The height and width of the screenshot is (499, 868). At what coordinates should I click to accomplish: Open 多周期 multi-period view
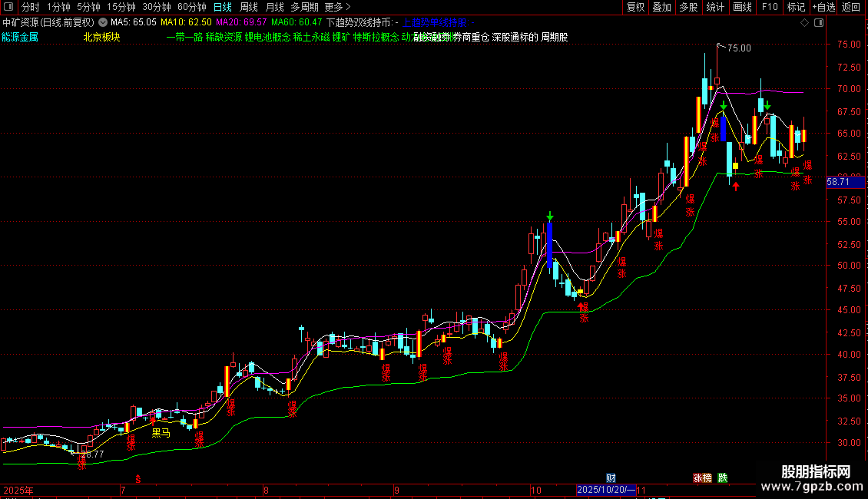(304, 7)
